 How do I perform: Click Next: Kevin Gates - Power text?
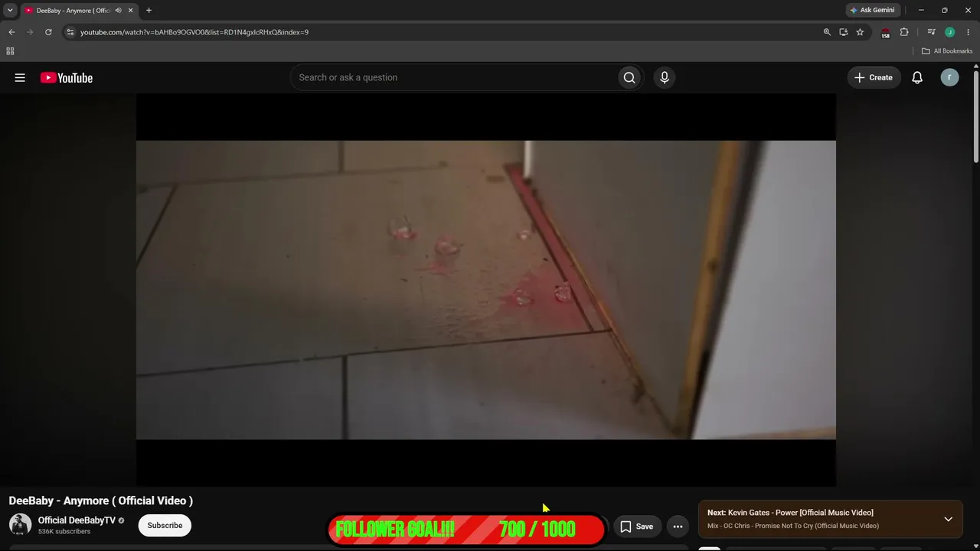(x=790, y=513)
